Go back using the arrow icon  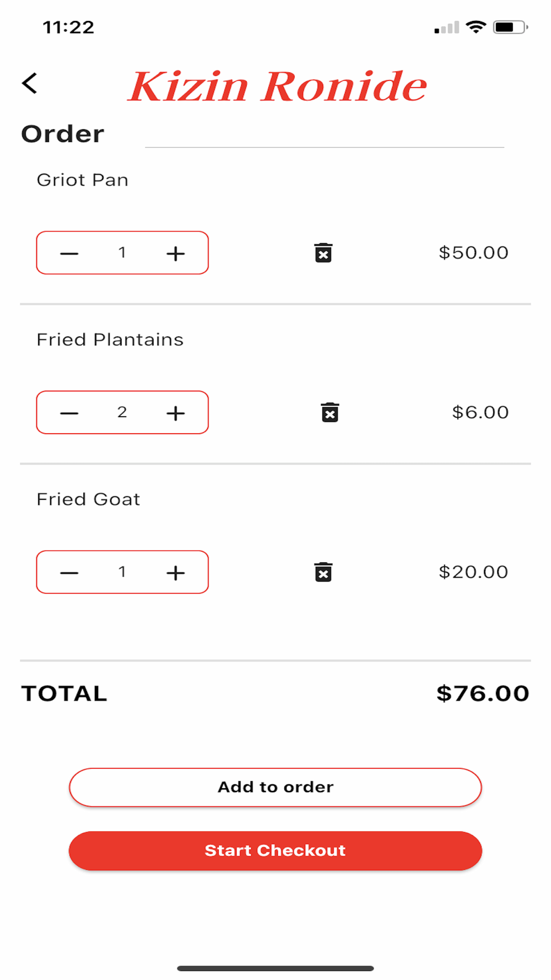click(30, 84)
